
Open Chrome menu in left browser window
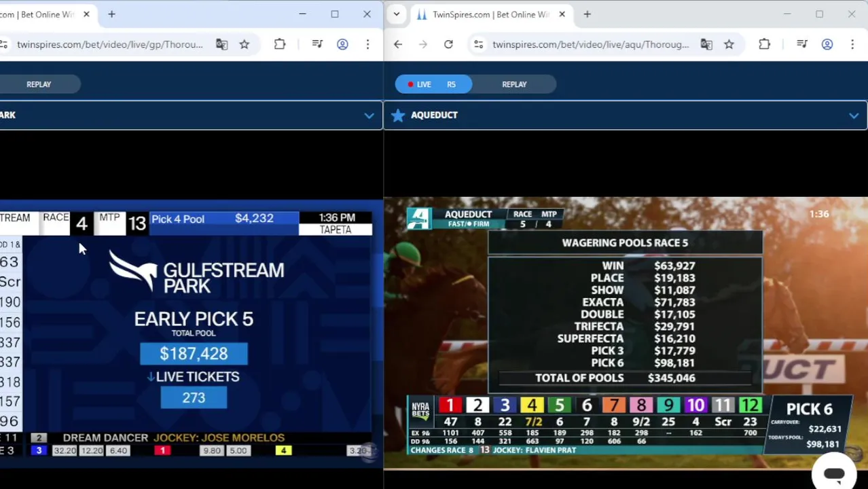tap(367, 44)
